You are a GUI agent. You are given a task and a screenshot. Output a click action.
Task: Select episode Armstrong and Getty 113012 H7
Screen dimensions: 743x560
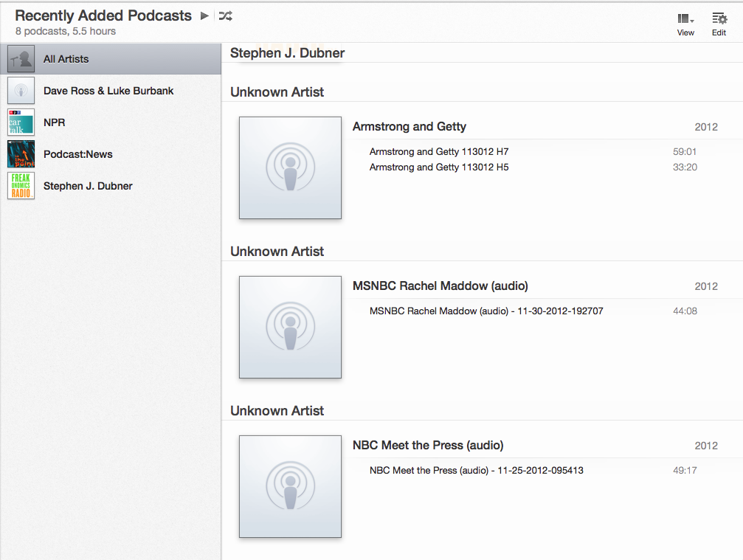coord(439,151)
